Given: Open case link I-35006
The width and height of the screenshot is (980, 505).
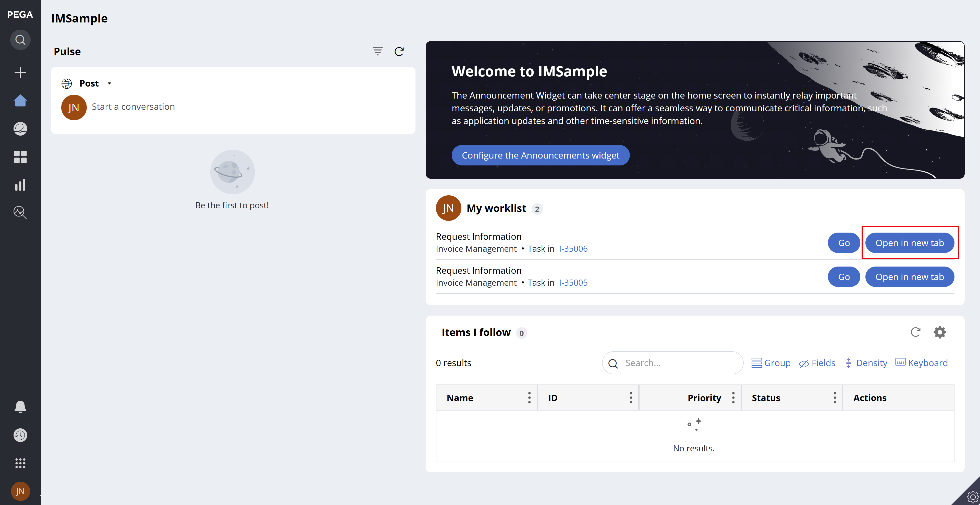Looking at the screenshot, I should (x=573, y=248).
